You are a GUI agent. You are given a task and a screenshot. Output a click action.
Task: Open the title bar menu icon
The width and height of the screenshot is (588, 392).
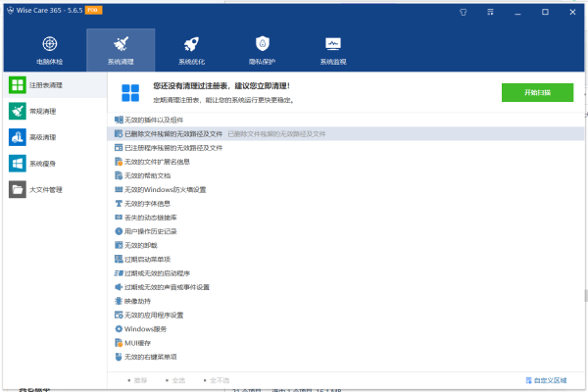pos(490,12)
